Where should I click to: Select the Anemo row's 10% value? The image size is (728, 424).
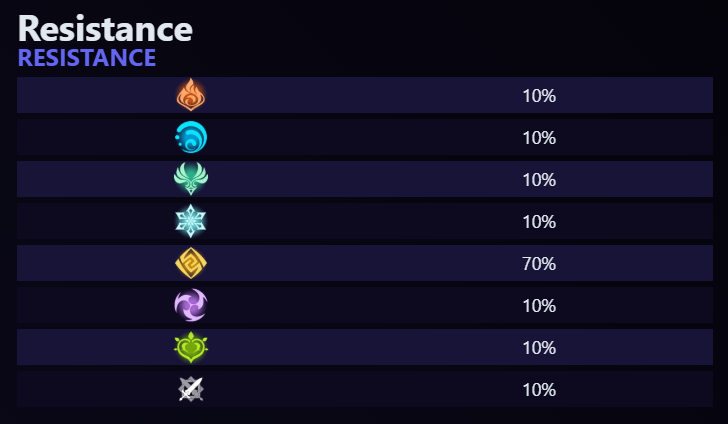tap(538, 180)
